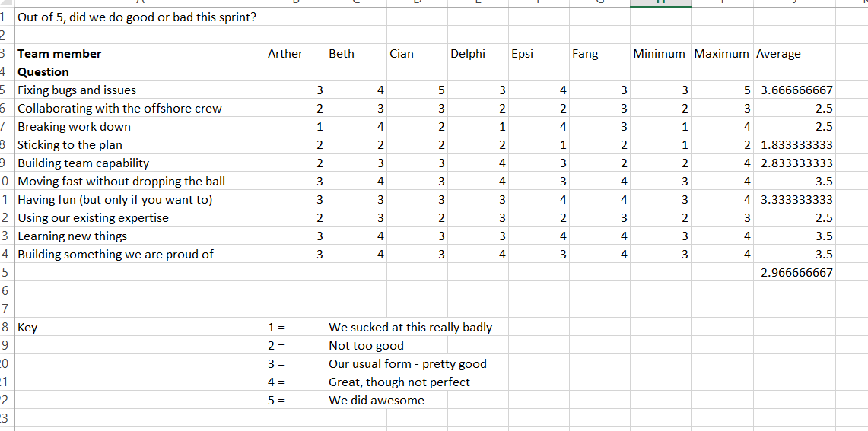Select the 'Fixing bugs and issues' cell
The width and height of the screenshot is (868, 431).
point(77,90)
